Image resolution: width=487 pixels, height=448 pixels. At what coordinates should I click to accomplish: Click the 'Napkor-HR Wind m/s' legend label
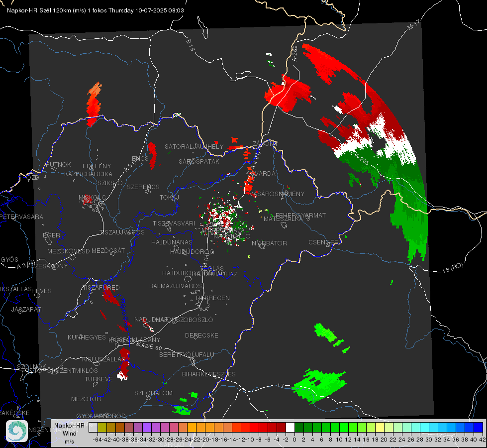(x=69, y=433)
